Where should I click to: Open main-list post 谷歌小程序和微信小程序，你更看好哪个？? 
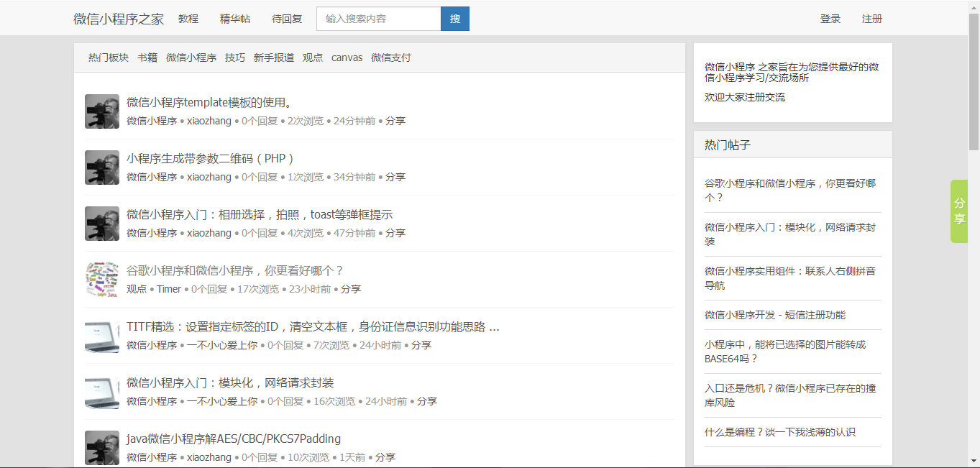click(236, 270)
